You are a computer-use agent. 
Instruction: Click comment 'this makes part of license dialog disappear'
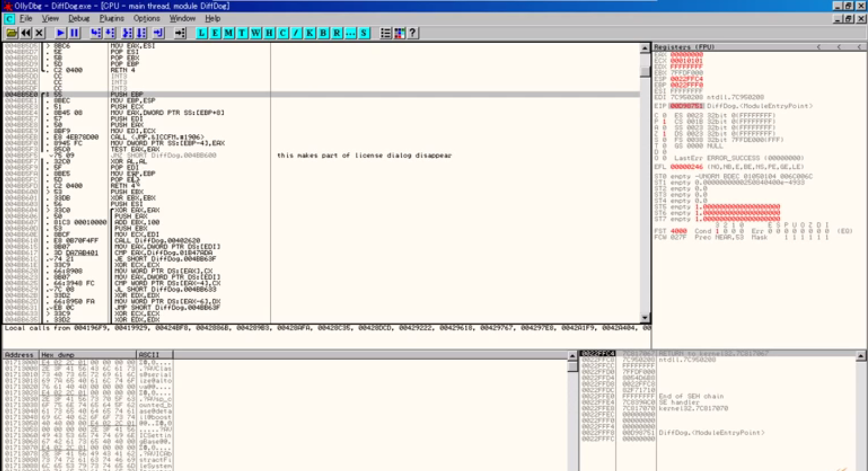coord(364,155)
